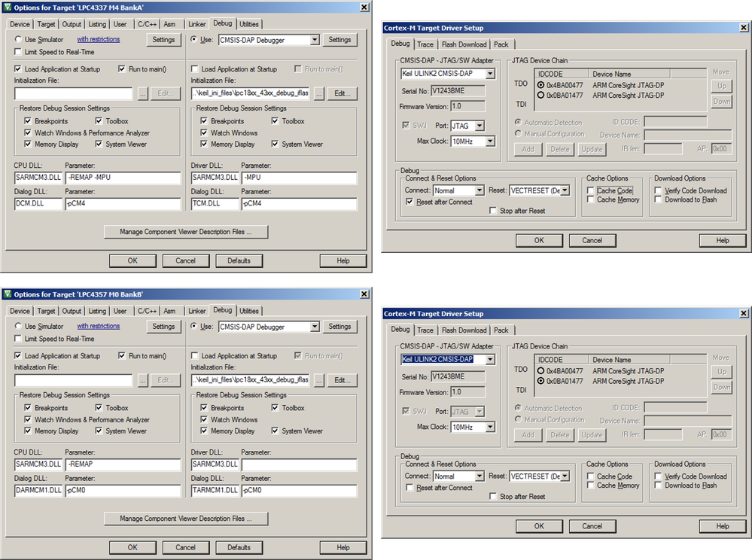Toggle left Memory Display checkbox in LPC4337 M4 BankA
This screenshot has height=560, width=752.
tap(28, 144)
